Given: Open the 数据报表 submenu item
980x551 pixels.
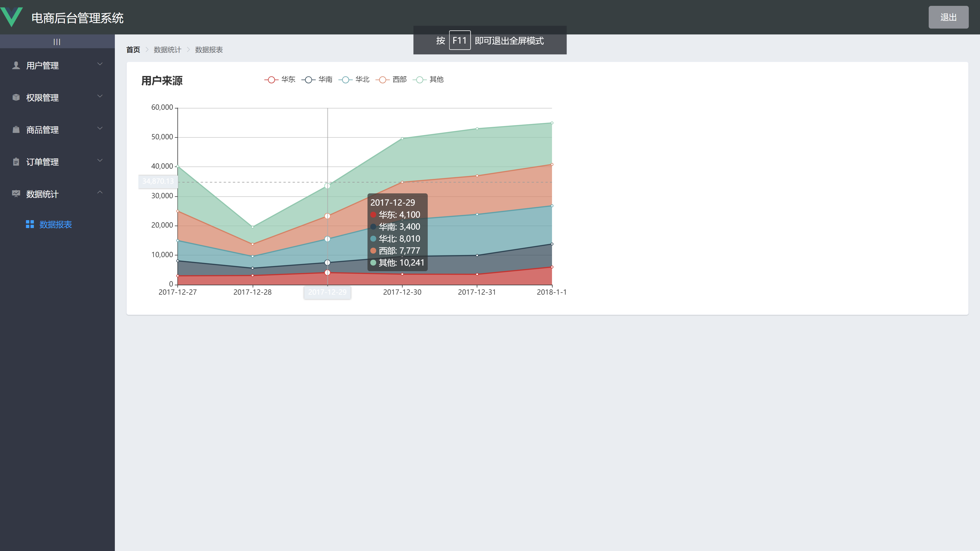Looking at the screenshot, I should coord(56,224).
